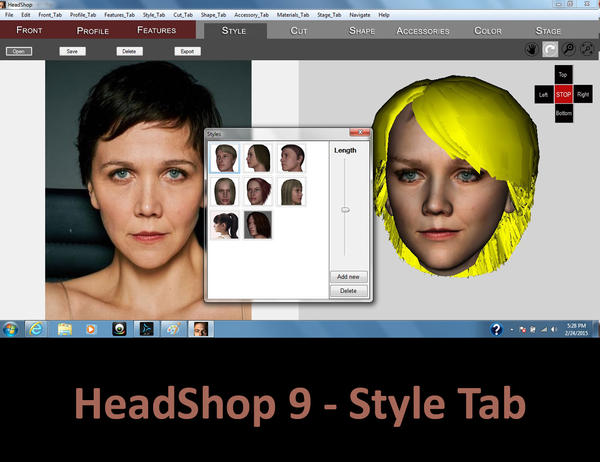Click the Save button

pos(72,51)
